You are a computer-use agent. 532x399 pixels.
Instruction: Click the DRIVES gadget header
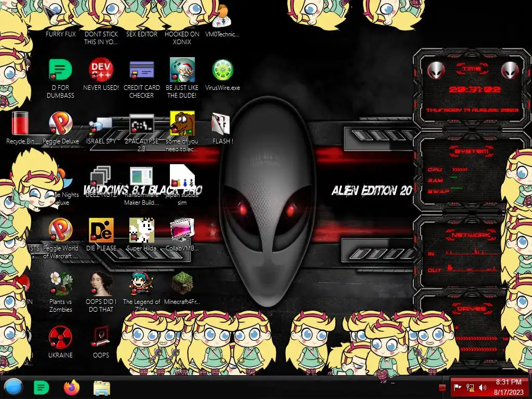[471, 309]
